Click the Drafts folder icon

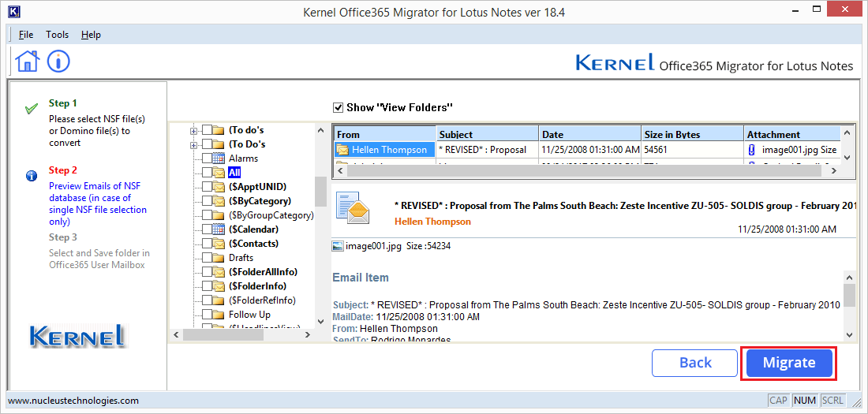tap(219, 258)
